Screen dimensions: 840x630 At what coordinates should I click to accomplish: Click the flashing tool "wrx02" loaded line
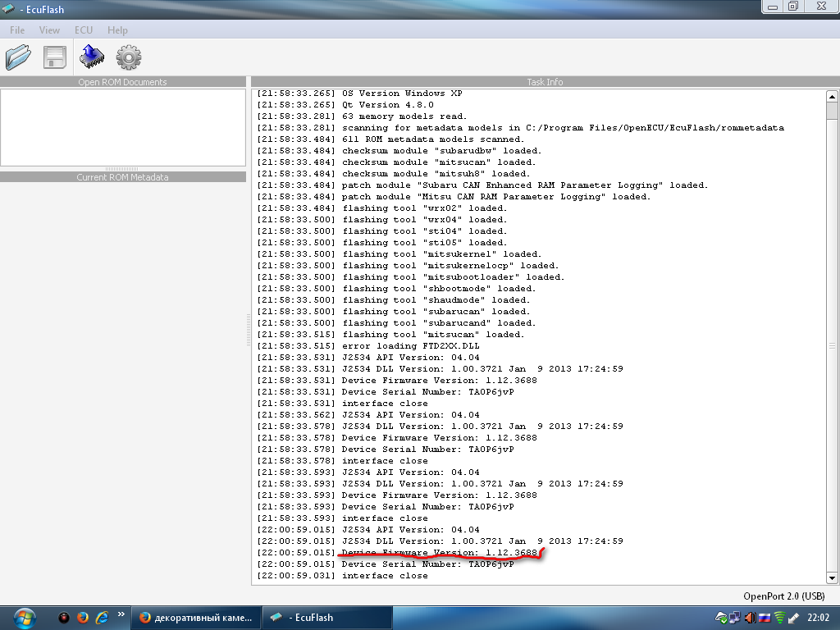tap(382, 208)
